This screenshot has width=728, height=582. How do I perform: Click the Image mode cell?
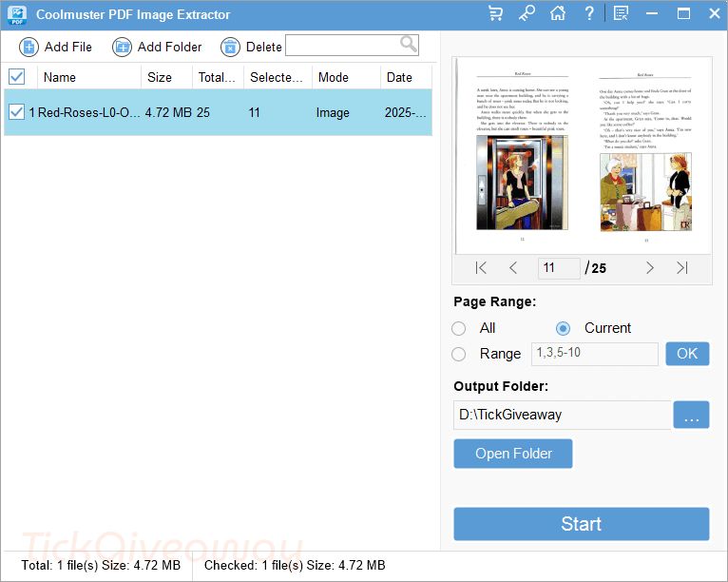point(333,112)
